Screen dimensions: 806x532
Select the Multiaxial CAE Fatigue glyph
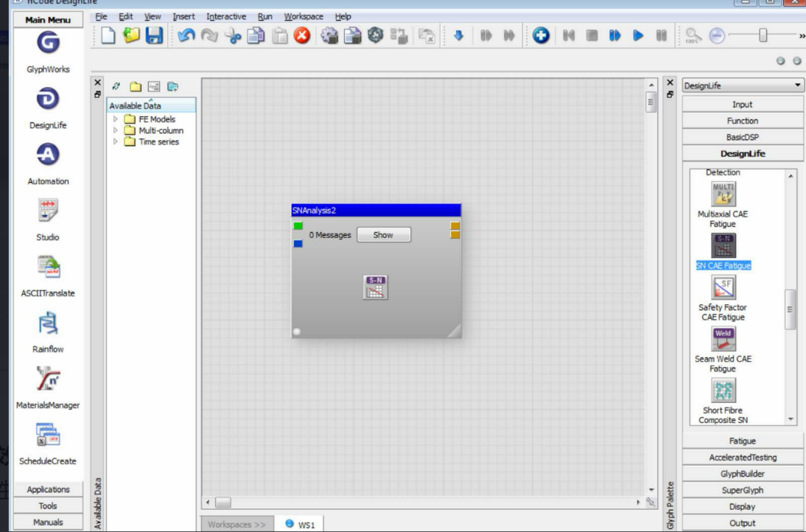pos(722,194)
